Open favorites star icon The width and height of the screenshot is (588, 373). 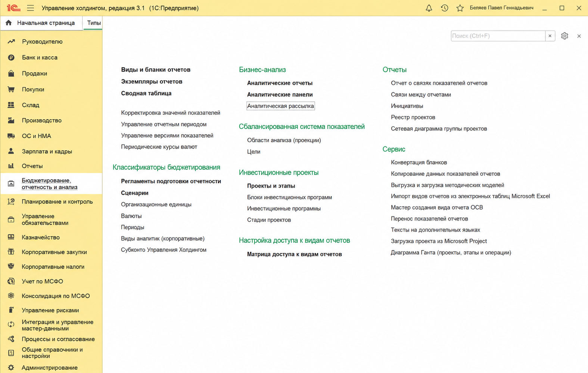[x=460, y=8]
